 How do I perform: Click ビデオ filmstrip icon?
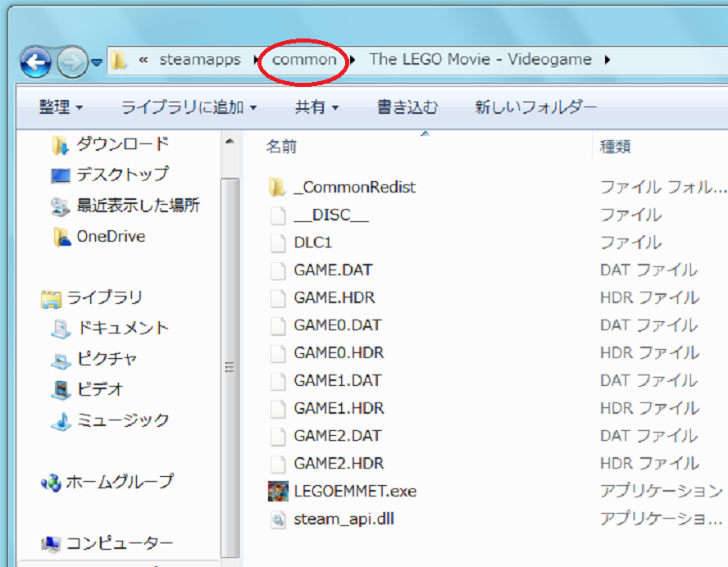(x=61, y=390)
